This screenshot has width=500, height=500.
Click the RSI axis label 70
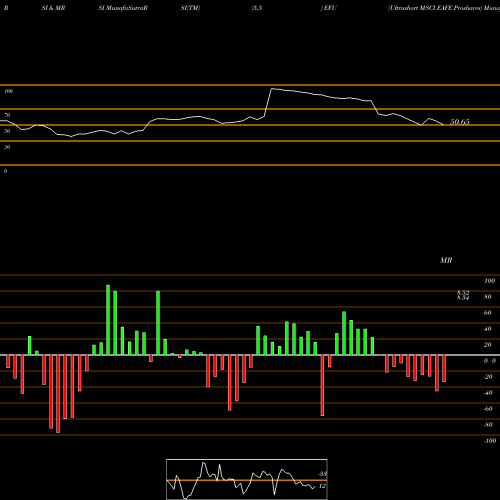point(7,115)
